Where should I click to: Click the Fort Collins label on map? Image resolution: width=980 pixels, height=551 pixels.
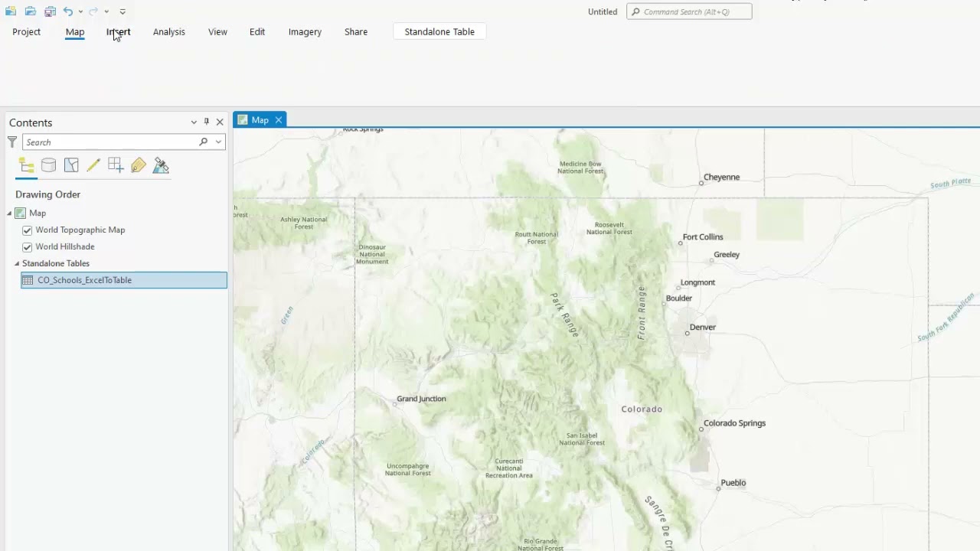coord(703,236)
